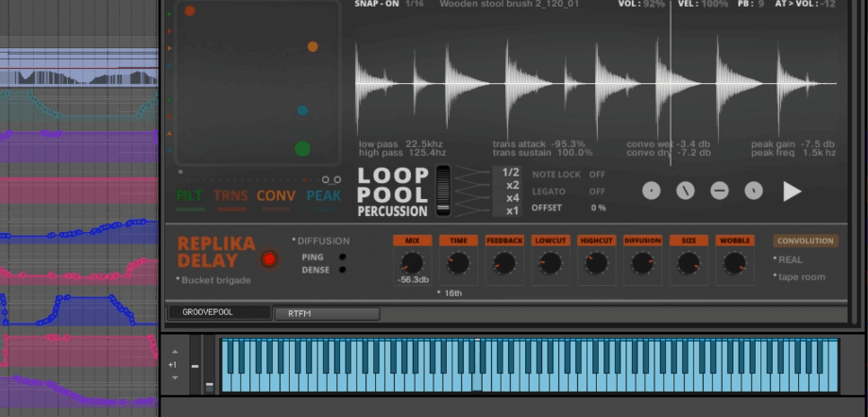This screenshot has width=868, height=417.
Task: Click the play triangle button
Action: pyautogui.click(x=792, y=191)
